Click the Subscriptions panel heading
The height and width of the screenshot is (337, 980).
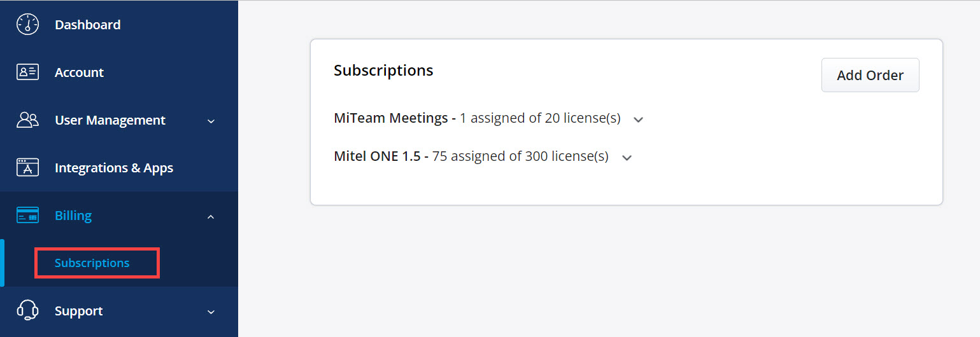383,70
